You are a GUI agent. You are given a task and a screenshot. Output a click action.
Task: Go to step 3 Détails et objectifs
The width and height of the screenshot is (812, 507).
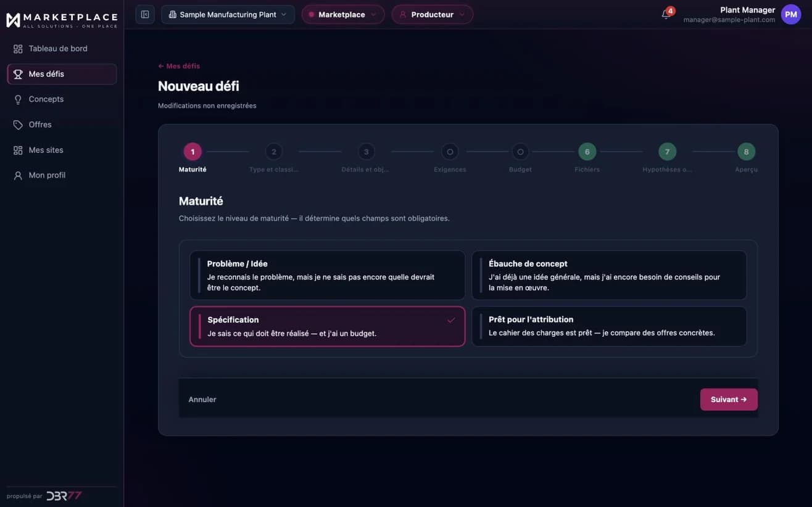[366, 152]
